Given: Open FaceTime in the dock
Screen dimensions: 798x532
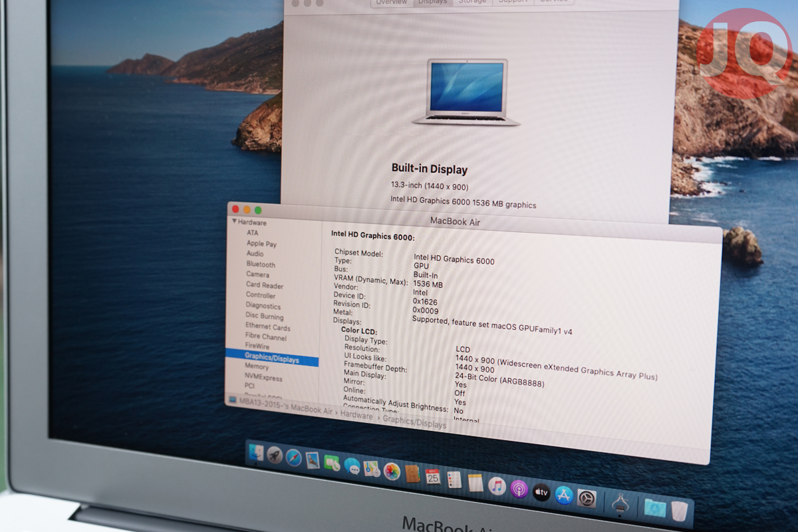Looking at the screenshot, I should (x=332, y=463).
